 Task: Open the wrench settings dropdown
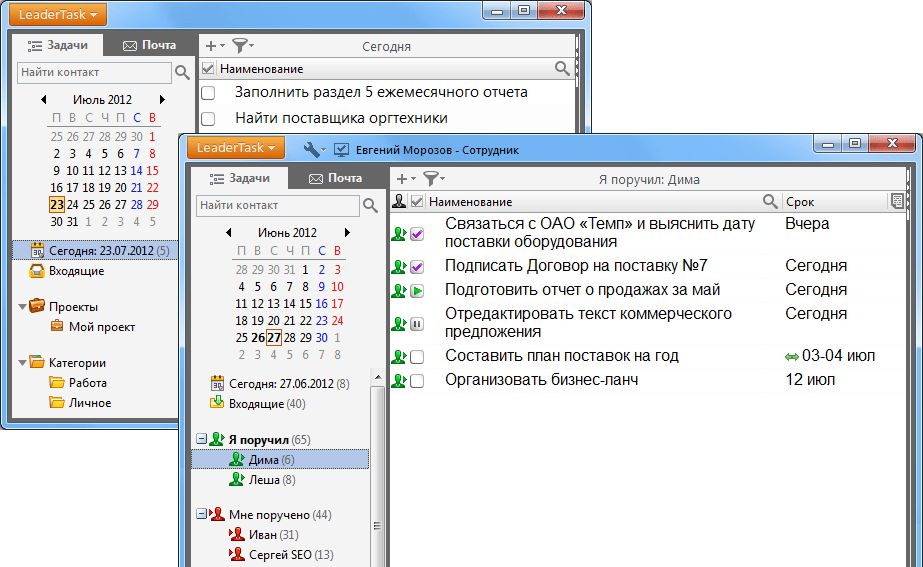[x=314, y=150]
